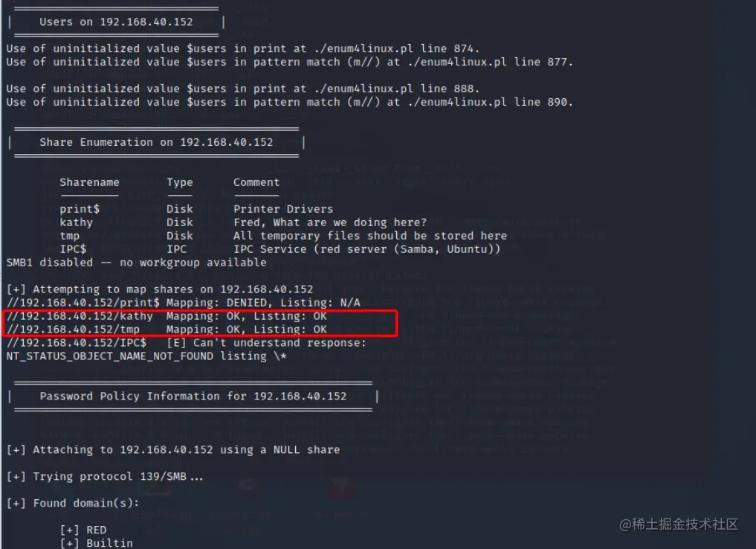
Task: Click the RED domain entry
Action: pyautogui.click(x=83, y=530)
